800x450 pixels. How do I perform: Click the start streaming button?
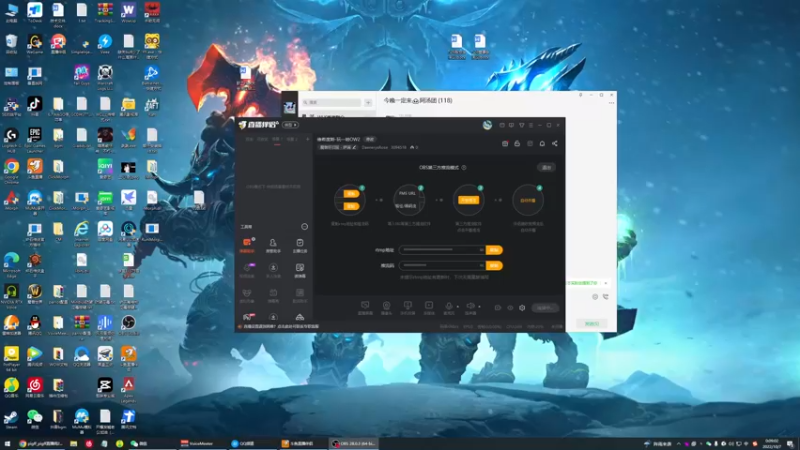(544, 308)
